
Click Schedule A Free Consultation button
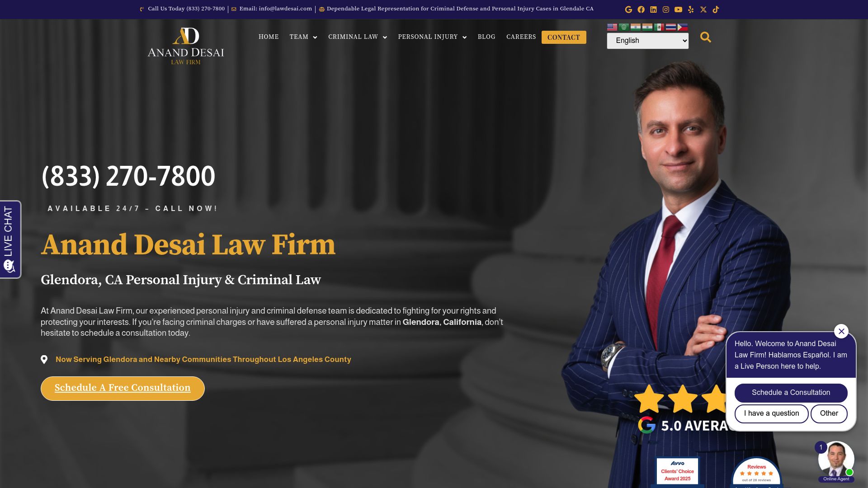[123, 388]
